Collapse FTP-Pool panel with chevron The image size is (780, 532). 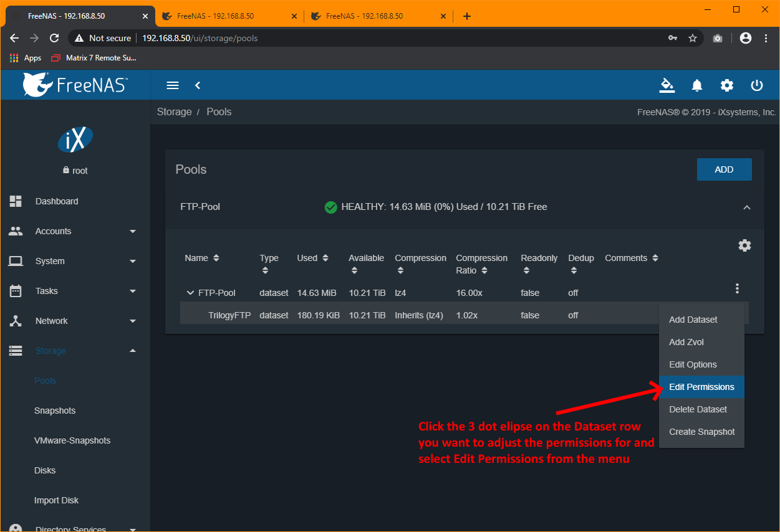[746, 207]
